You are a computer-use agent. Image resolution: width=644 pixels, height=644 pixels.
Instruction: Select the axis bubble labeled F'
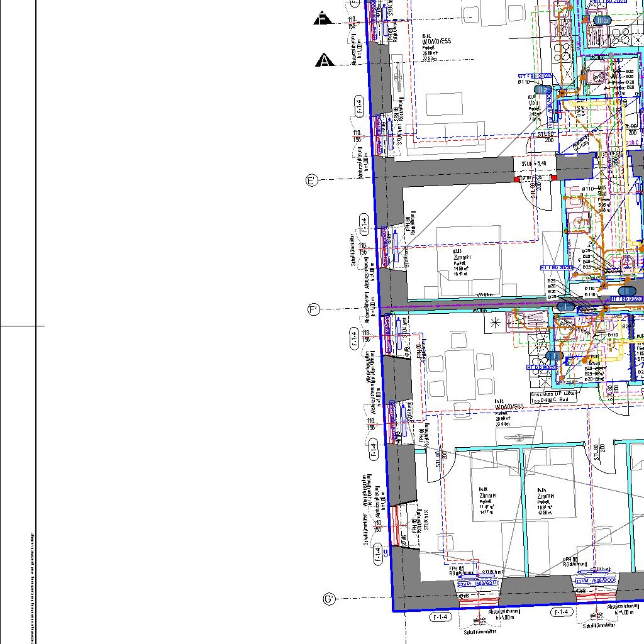(x=314, y=309)
